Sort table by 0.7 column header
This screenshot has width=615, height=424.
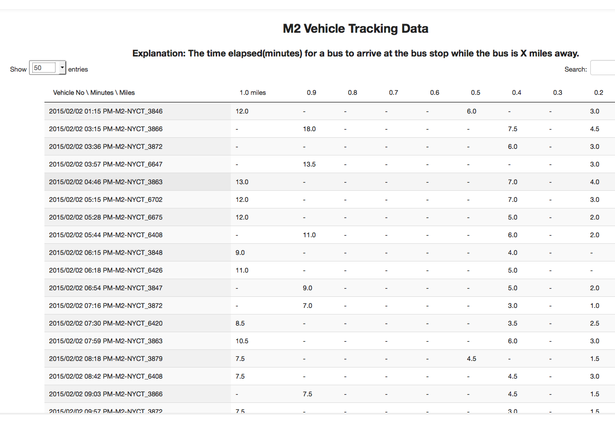tap(393, 93)
